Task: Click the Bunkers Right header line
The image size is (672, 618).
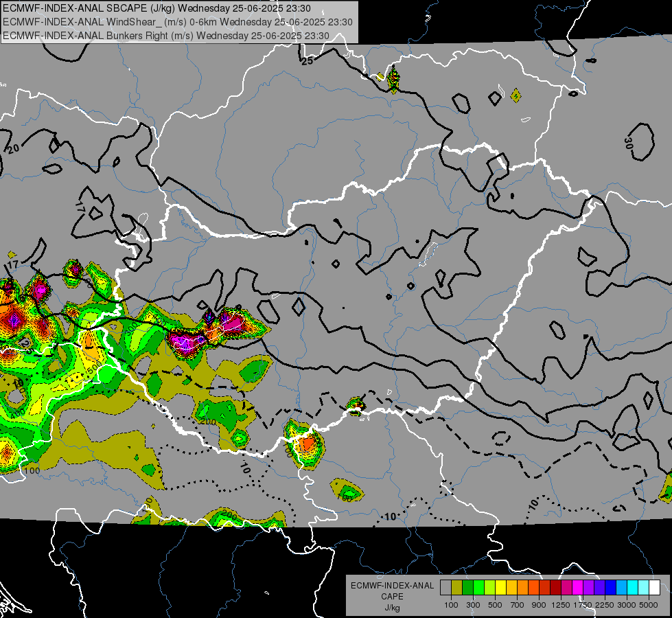Action: [x=166, y=36]
